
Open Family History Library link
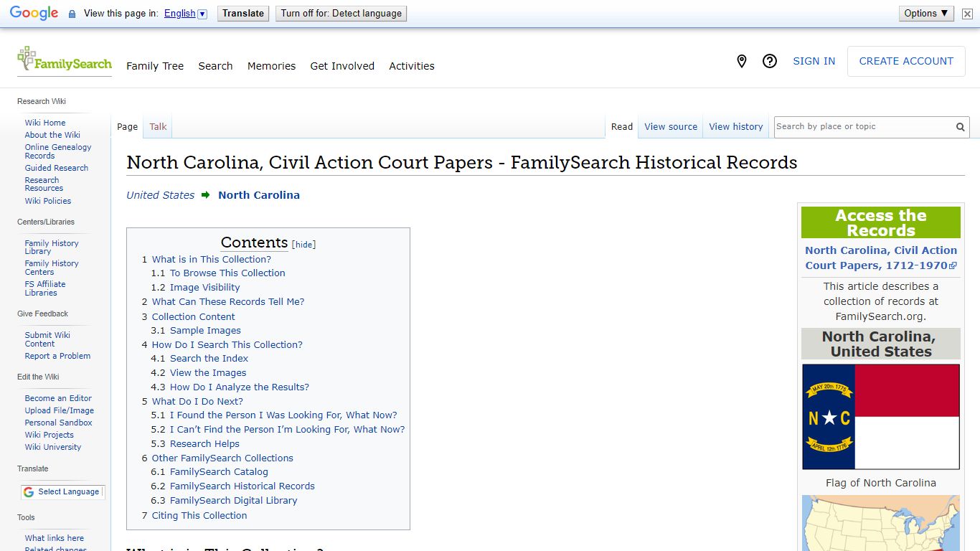[x=52, y=248]
